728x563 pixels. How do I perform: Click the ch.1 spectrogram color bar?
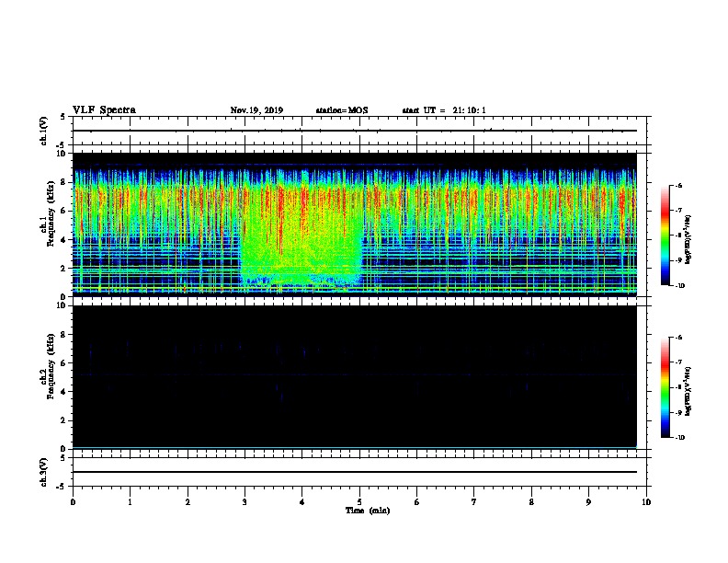(x=665, y=236)
